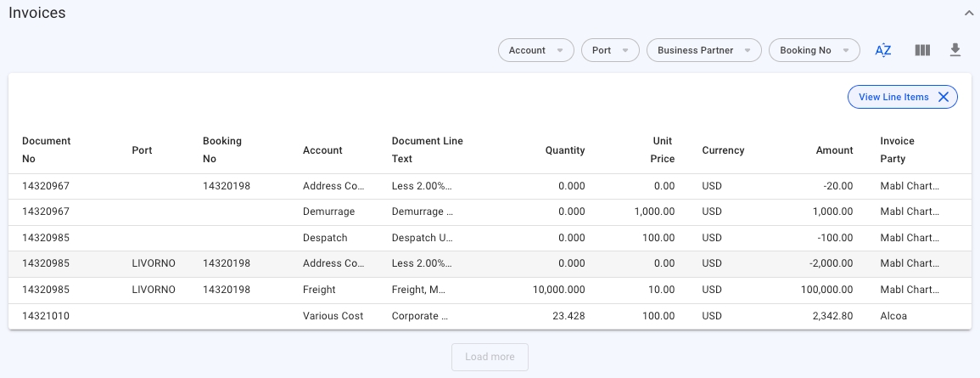The width and height of the screenshot is (980, 378).
Task: Click the download invoices icon
Action: [955, 50]
